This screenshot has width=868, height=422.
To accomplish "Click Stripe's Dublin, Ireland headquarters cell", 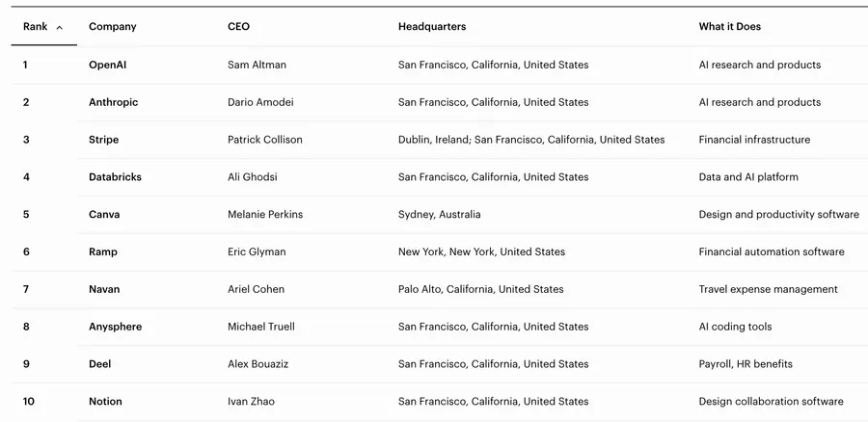I will click(x=531, y=140).
